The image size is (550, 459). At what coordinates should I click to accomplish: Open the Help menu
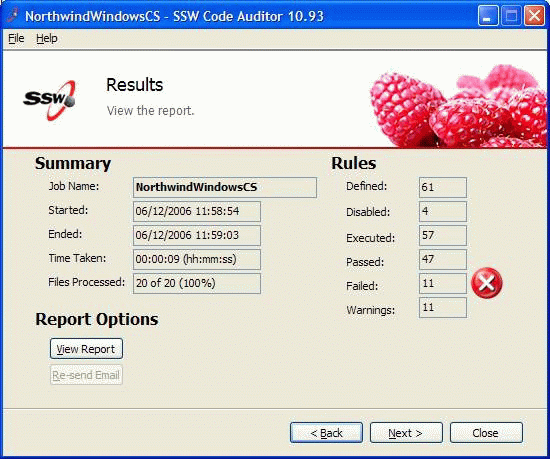47,38
